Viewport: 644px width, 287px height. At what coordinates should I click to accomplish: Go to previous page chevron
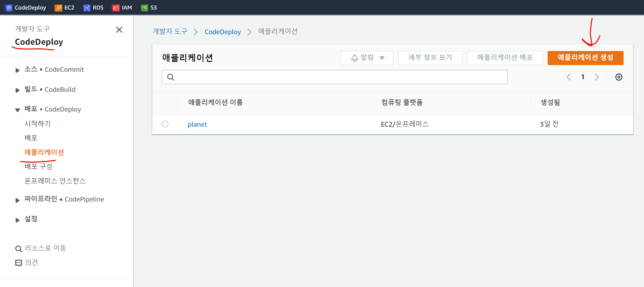pos(569,77)
